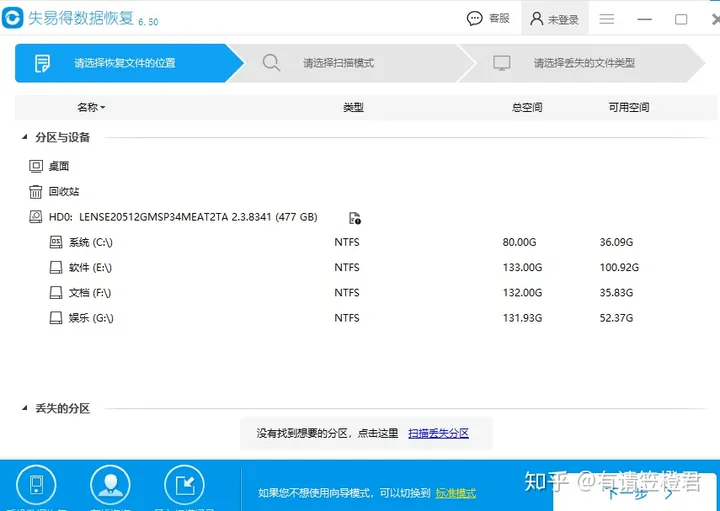Click the 未登录 login button
720x511 pixels.
[x=555, y=19]
